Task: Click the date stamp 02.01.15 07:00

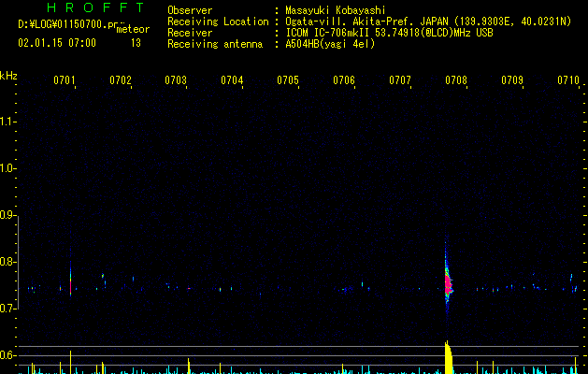Action: click(x=57, y=43)
